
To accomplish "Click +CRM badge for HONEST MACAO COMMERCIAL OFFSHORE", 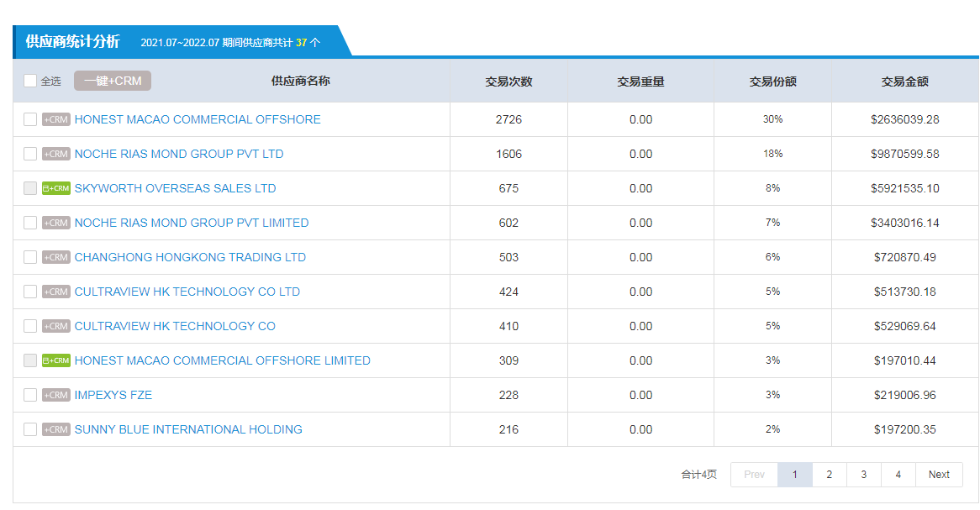I will 56,119.
